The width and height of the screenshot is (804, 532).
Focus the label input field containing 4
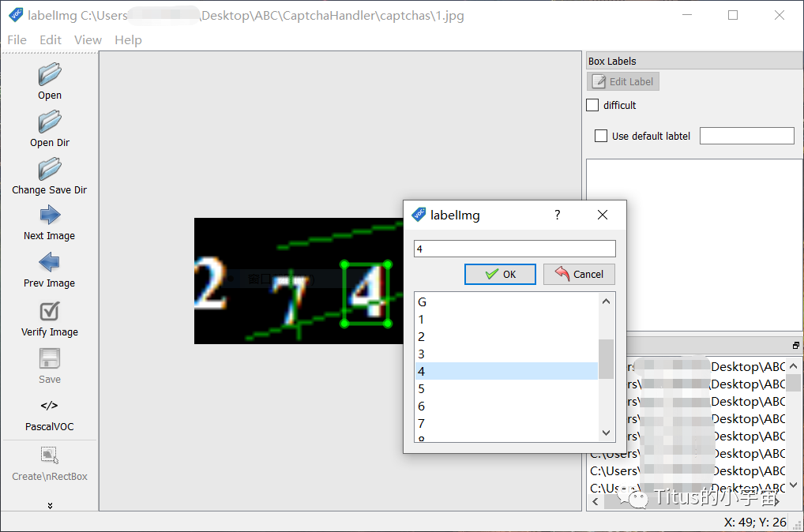pos(515,249)
